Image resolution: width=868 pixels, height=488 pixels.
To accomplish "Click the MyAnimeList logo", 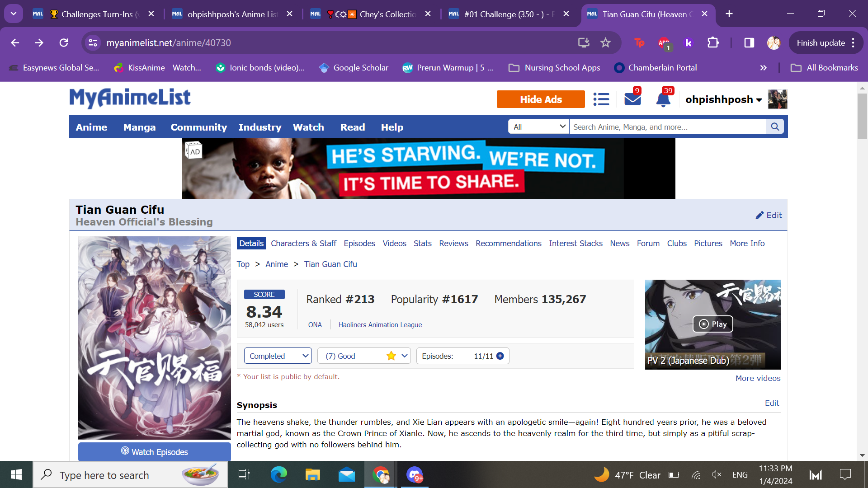I will 130,98.
